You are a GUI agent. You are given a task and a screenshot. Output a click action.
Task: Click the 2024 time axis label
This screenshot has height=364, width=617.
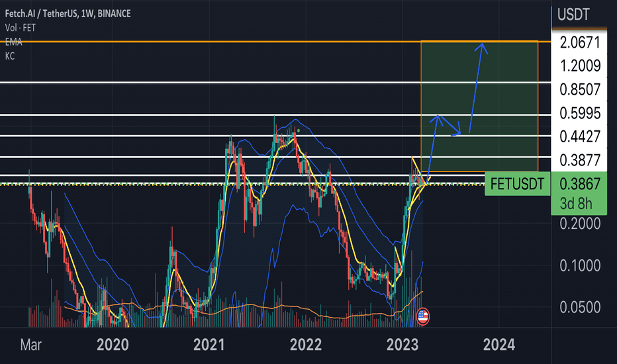pyautogui.click(x=499, y=345)
